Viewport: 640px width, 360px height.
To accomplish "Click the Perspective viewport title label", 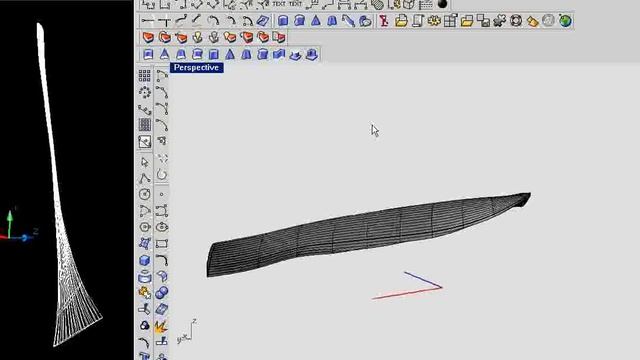I will pyautogui.click(x=197, y=68).
